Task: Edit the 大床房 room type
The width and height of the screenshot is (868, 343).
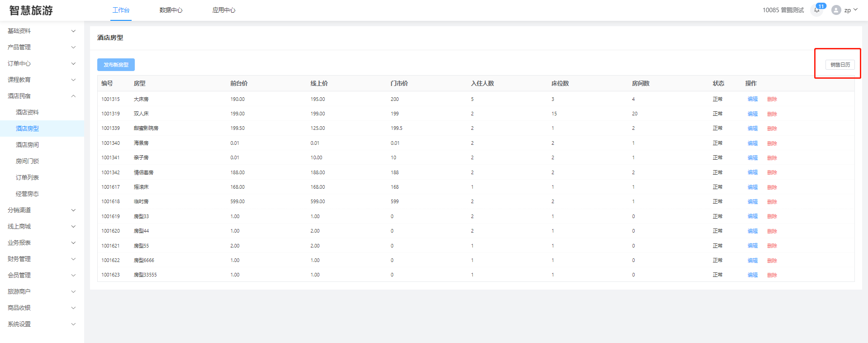Action: click(752, 99)
